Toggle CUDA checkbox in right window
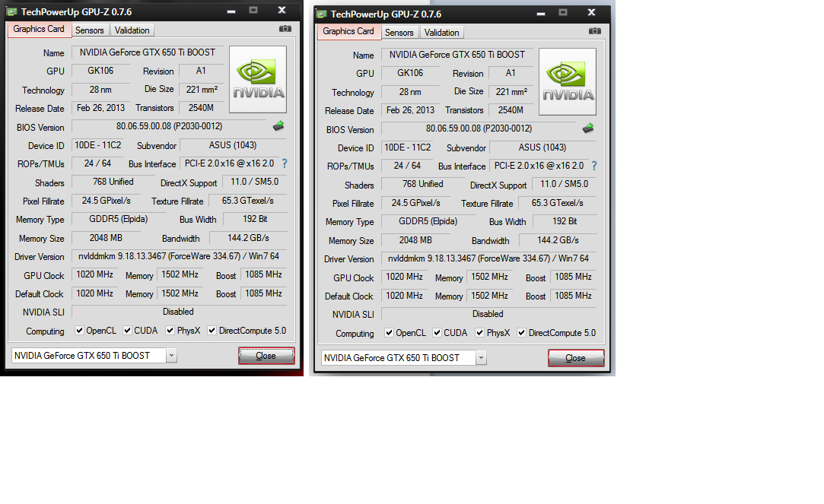 tap(437, 332)
